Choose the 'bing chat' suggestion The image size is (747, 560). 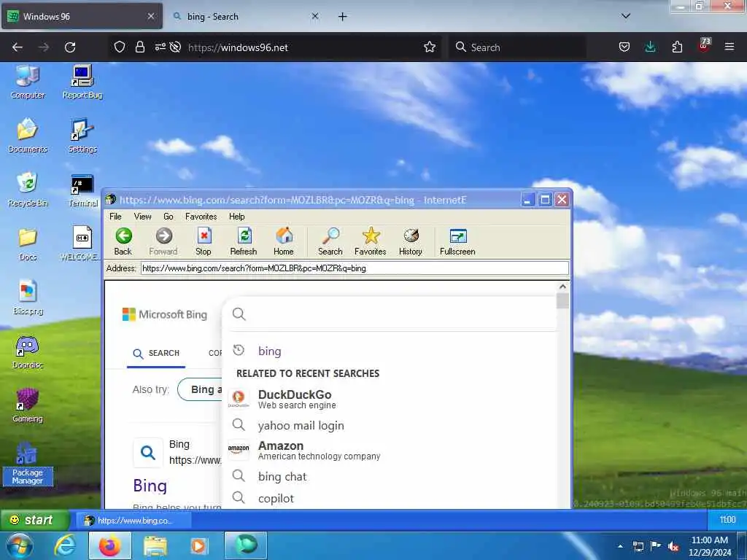click(282, 476)
